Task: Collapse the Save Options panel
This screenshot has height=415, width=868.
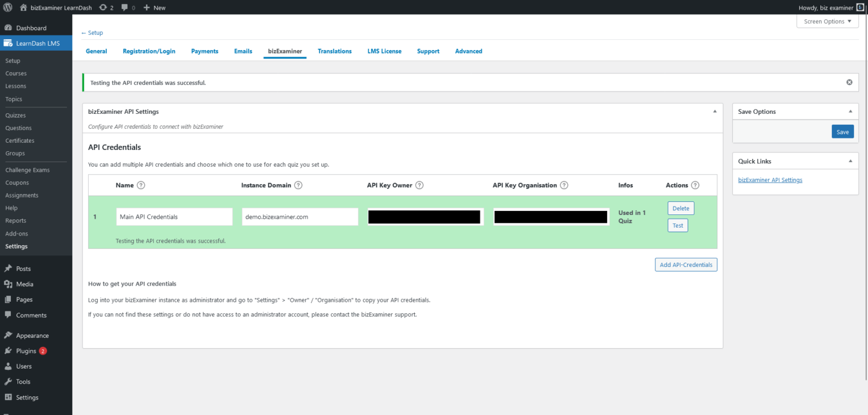Action: tap(852, 111)
